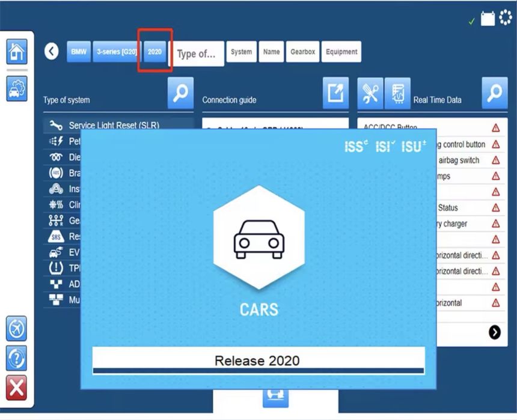517x420 pixels.
Task: Select the 2020 model year breadcrumb
Action: [x=154, y=52]
